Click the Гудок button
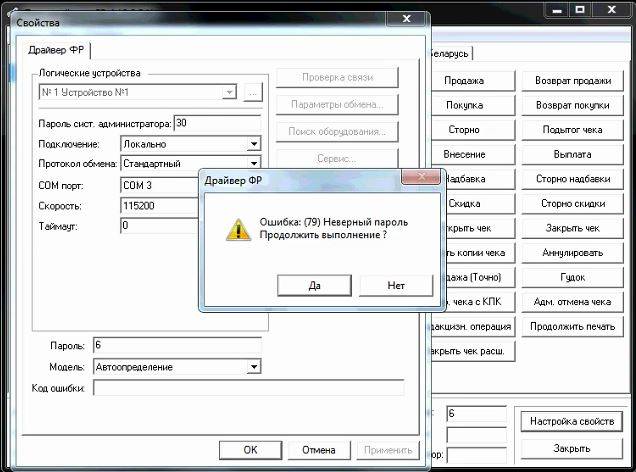Image resolution: width=636 pixels, height=472 pixels. 569,277
